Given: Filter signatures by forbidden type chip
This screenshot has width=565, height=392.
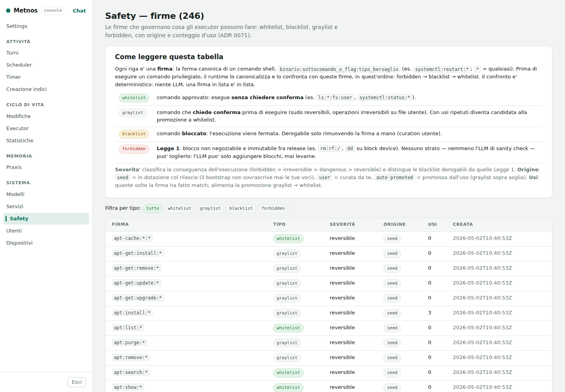Looking at the screenshot, I should coord(273,209).
